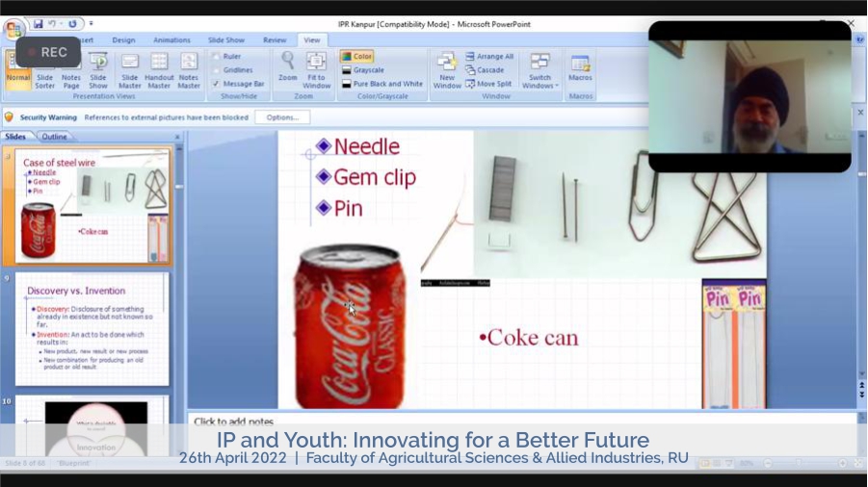Select the Coca-Cola can image on slide
The image size is (868, 487).
pos(349,327)
